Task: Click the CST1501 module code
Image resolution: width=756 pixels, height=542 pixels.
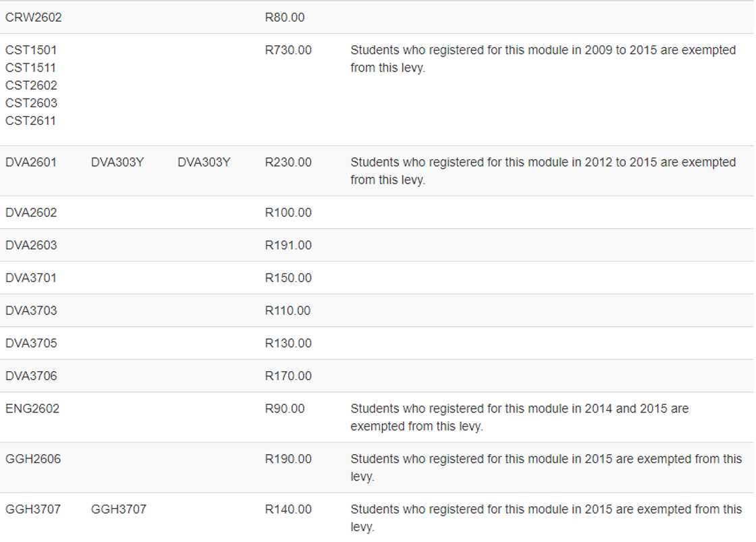Action: [x=31, y=50]
